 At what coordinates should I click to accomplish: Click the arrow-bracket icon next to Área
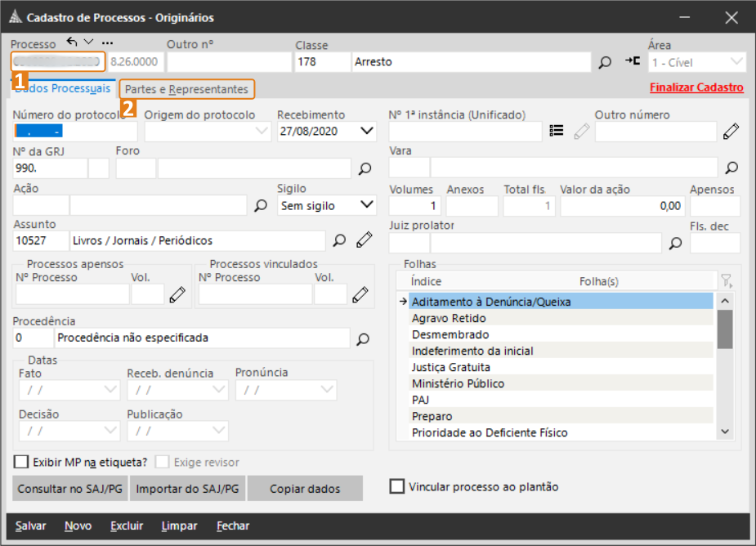click(x=633, y=60)
